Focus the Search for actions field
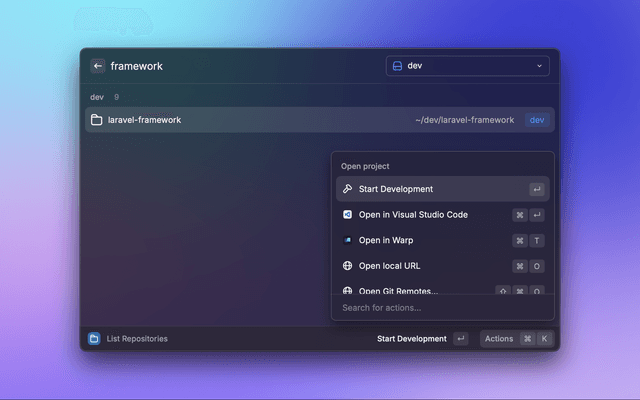The height and width of the screenshot is (400, 640). [442, 308]
